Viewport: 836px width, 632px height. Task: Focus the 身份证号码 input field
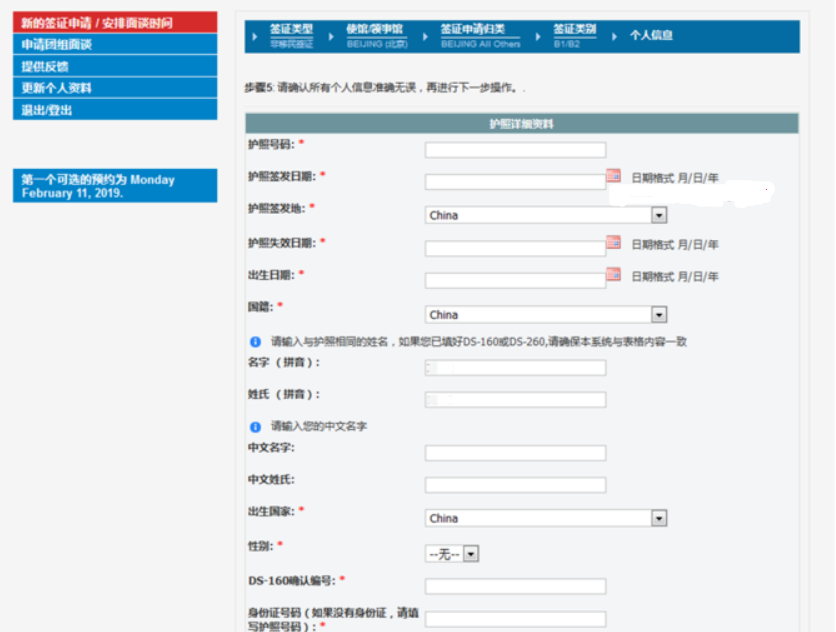[x=516, y=619]
